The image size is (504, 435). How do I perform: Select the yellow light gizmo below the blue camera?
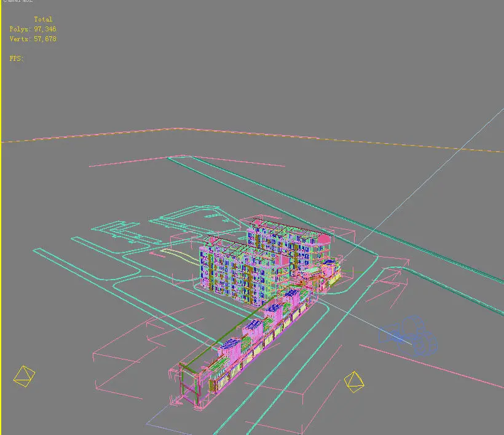pos(354,382)
